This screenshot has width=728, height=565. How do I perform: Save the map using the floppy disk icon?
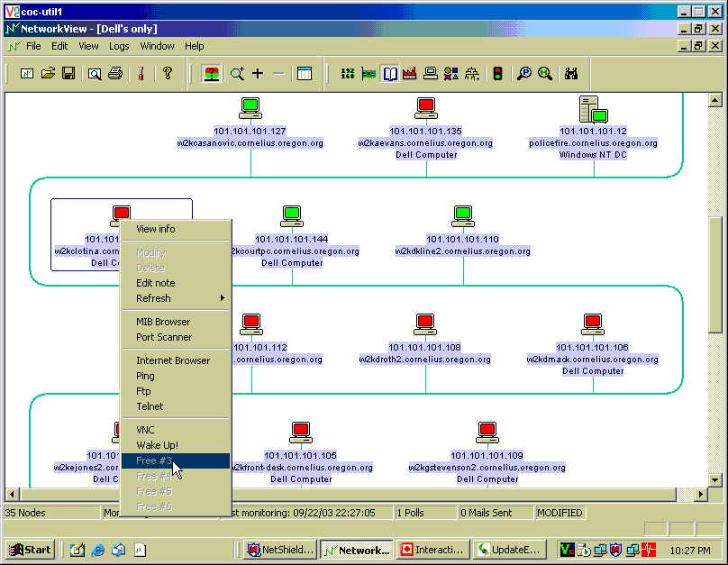click(68, 73)
